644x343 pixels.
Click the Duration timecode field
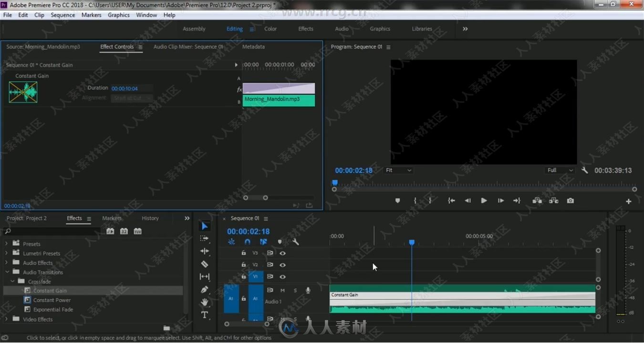(x=125, y=89)
